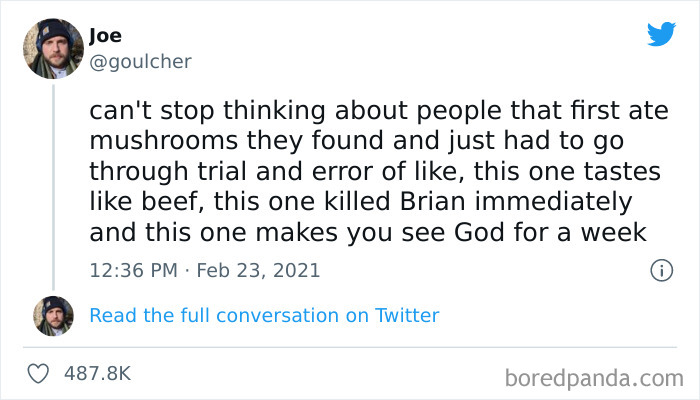The height and width of the screenshot is (400, 700).
Task: Read the full conversation on Twitter
Action: tap(264, 315)
